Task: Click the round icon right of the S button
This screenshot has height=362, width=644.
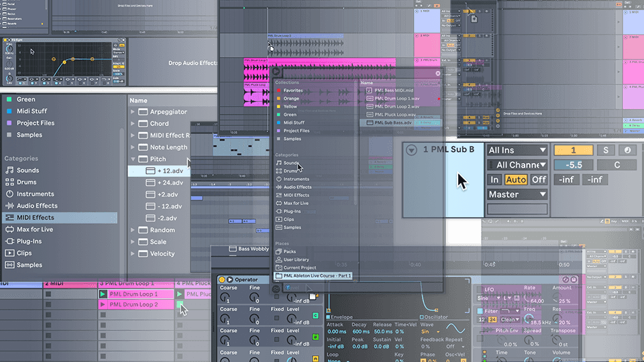Action: 627,150
